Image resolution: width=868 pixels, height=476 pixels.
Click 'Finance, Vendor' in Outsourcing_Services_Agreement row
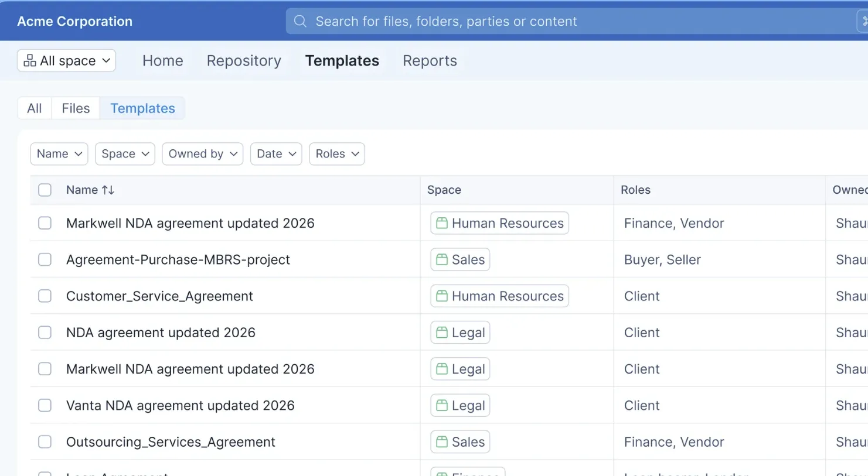(674, 442)
